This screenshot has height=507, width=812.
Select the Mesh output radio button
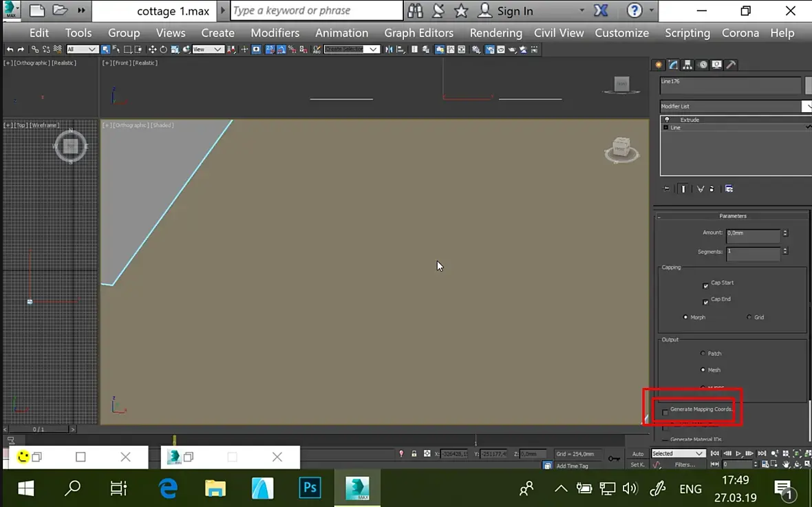(x=703, y=370)
